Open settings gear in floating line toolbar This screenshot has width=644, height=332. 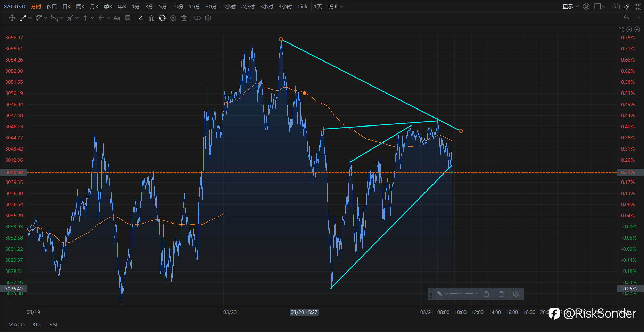516,294
